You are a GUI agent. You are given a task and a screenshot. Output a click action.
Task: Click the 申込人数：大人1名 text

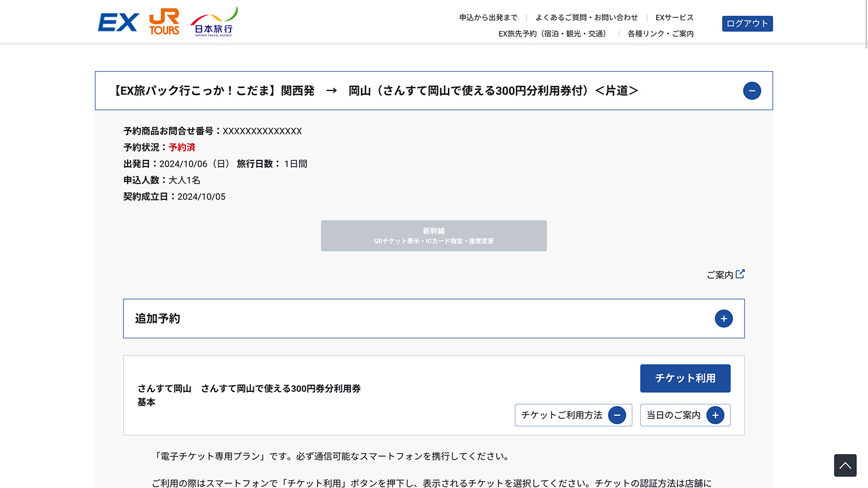pyautogui.click(x=162, y=180)
